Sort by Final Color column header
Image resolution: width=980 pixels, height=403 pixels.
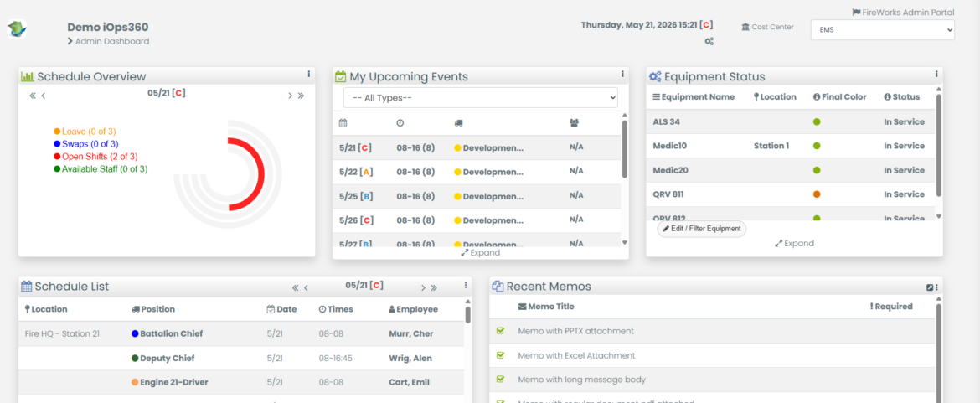pyautogui.click(x=840, y=97)
